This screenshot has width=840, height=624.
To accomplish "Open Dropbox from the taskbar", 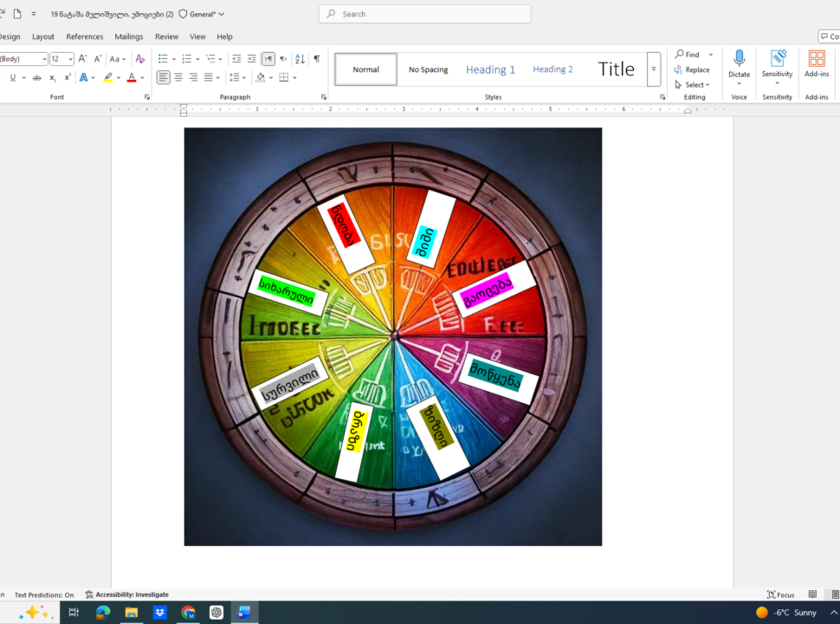I will 160,613.
